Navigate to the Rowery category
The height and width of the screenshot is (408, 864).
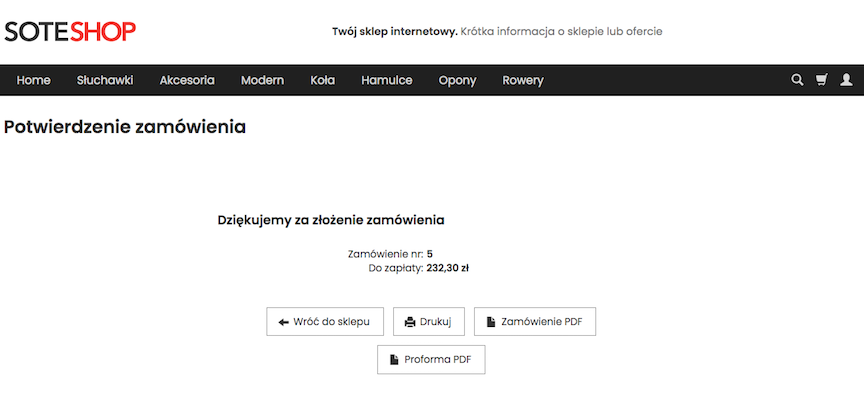523,80
